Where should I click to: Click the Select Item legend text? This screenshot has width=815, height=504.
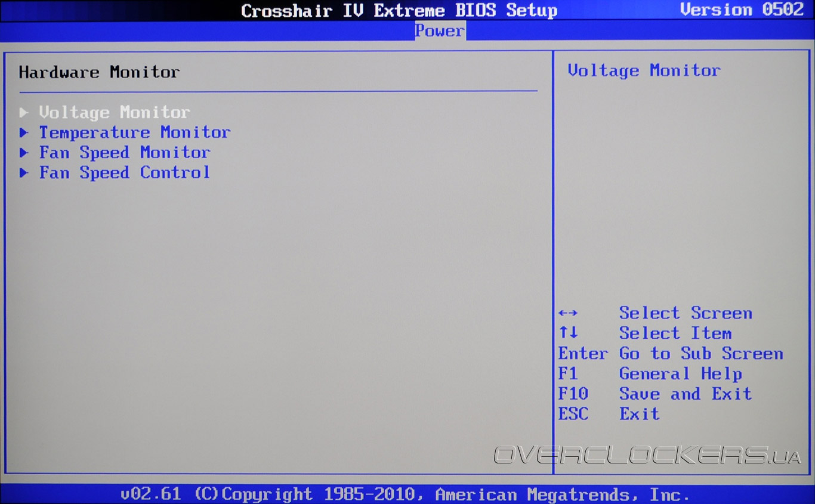(675, 333)
